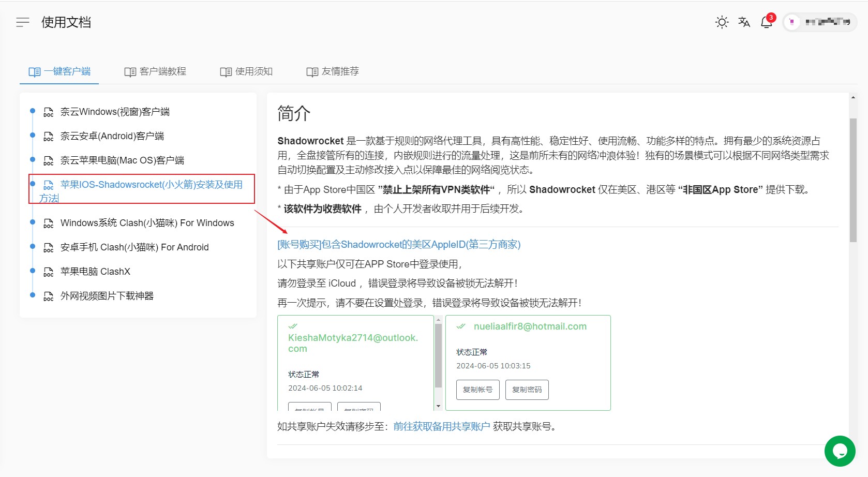Select the 一键客户端 tab
This screenshot has width=868, height=477.
[x=59, y=71]
